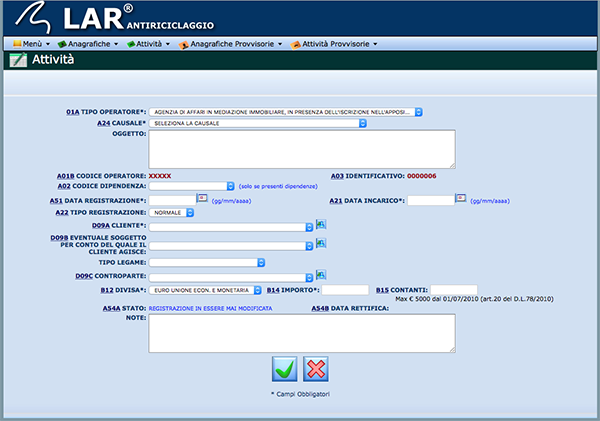Open the Codice Dipendenza dropdown
Viewport: 600px width, 421px height.
pos(191,186)
